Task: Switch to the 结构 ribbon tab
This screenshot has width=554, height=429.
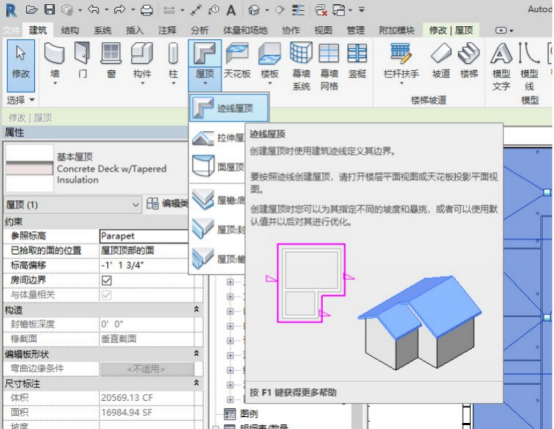Action: click(x=70, y=30)
